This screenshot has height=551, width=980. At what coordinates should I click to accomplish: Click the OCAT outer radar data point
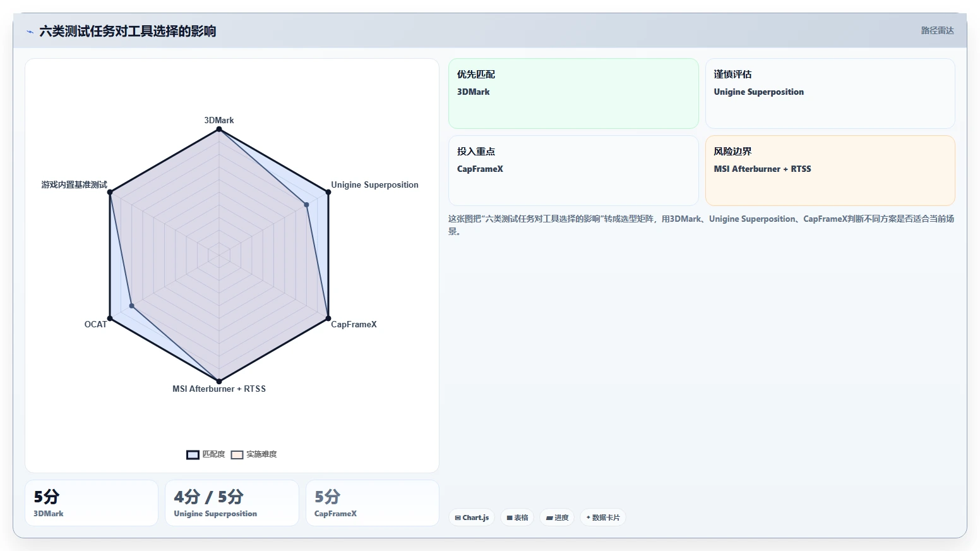[x=110, y=318]
